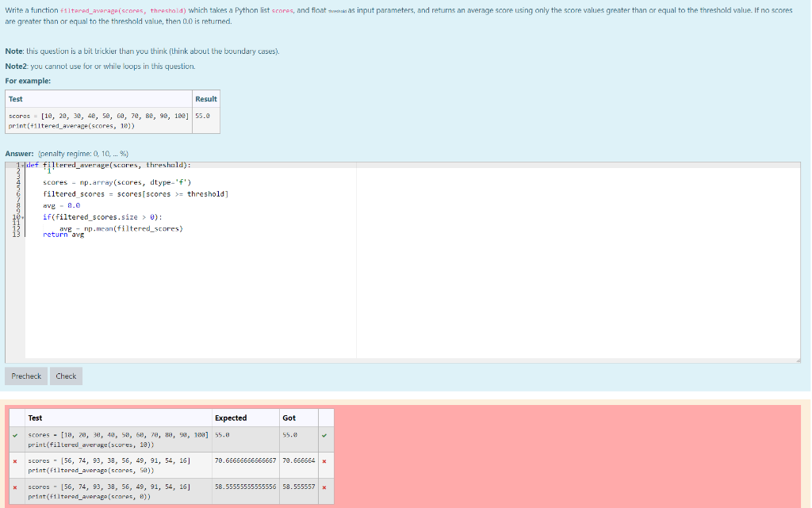This screenshot has width=812, height=508.
Task: Select the Expected value 58.55555555555556
Action: coord(246,487)
